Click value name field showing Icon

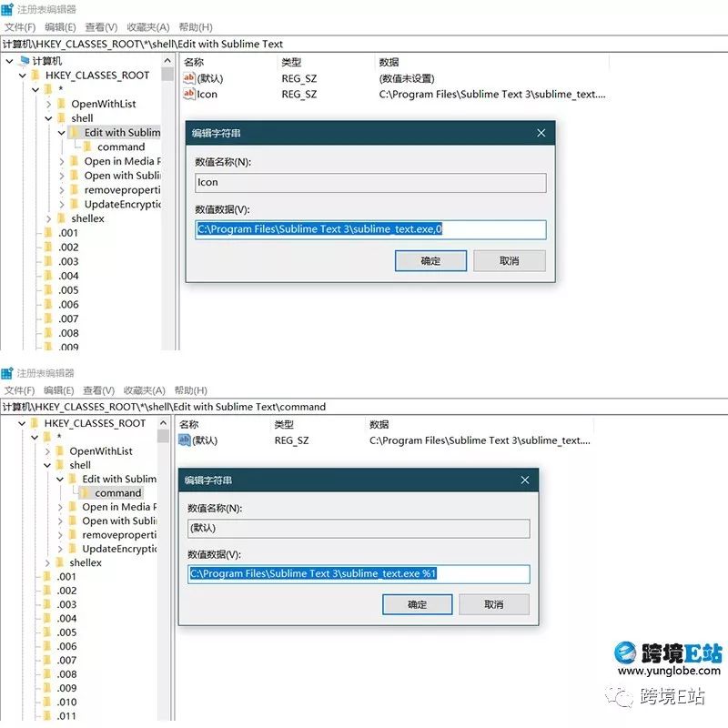click(x=370, y=183)
